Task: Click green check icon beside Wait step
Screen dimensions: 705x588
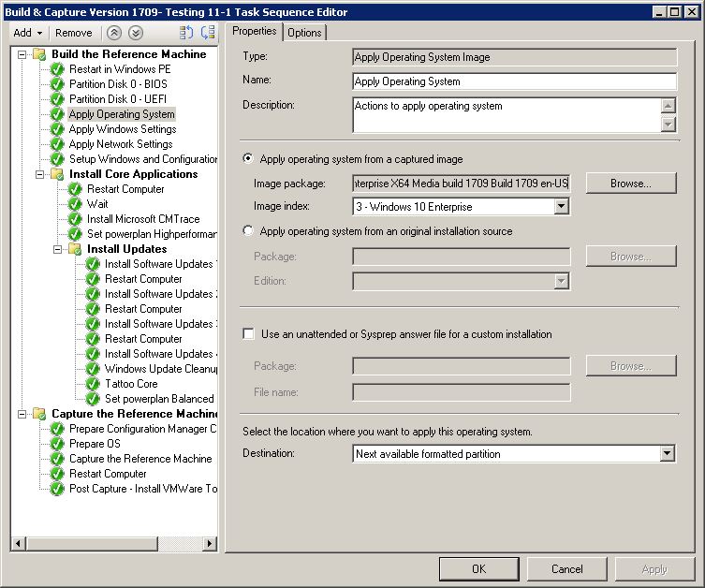Action: point(75,204)
